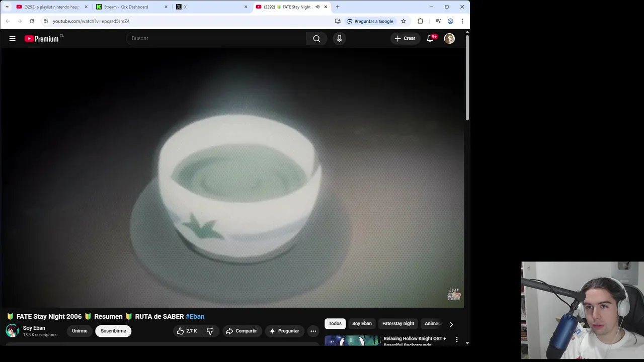Image resolution: width=644 pixels, height=362 pixels.
Task: Click the install/cast icon in address bar
Action: (338, 21)
